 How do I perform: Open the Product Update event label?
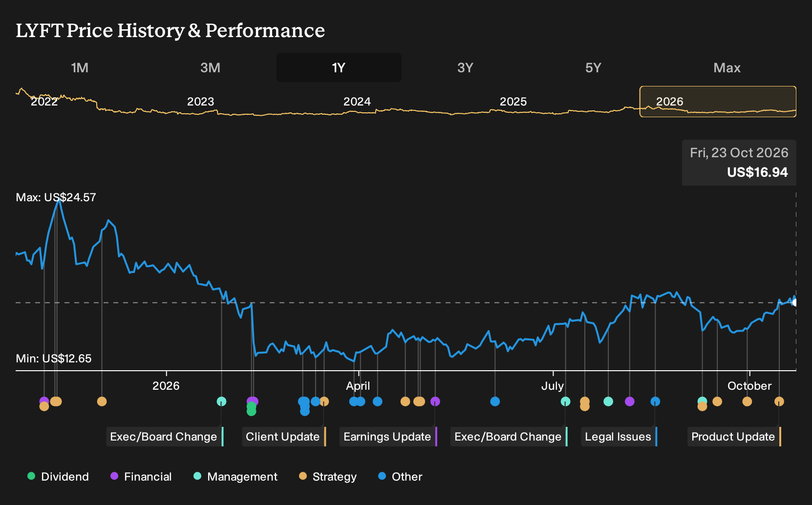click(x=734, y=437)
